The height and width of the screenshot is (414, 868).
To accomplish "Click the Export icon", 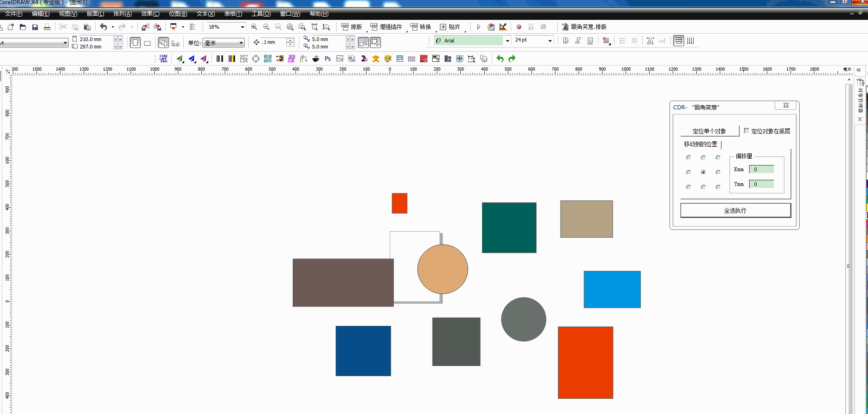I will [157, 27].
